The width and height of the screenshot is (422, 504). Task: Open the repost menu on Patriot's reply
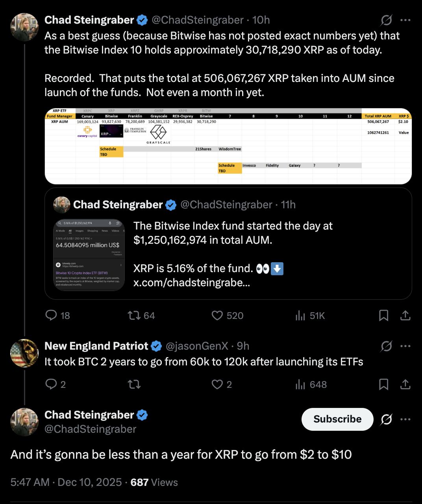tap(134, 384)
